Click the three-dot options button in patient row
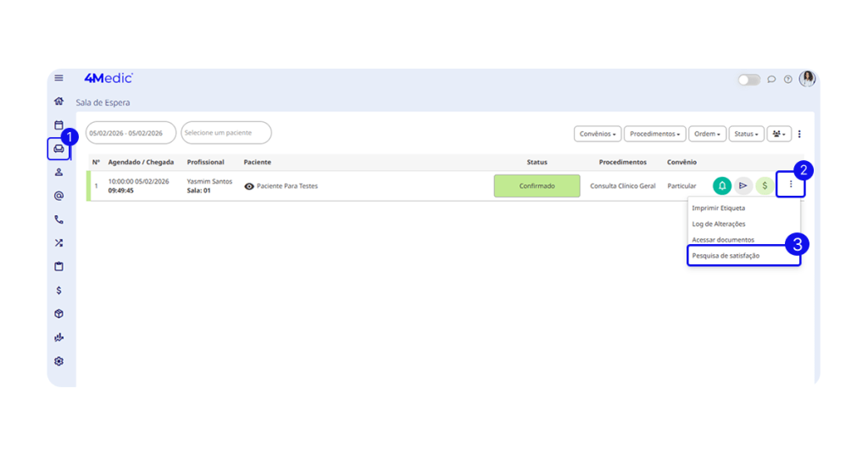This screenshot has width=868, height=455. tap(790, 184)
